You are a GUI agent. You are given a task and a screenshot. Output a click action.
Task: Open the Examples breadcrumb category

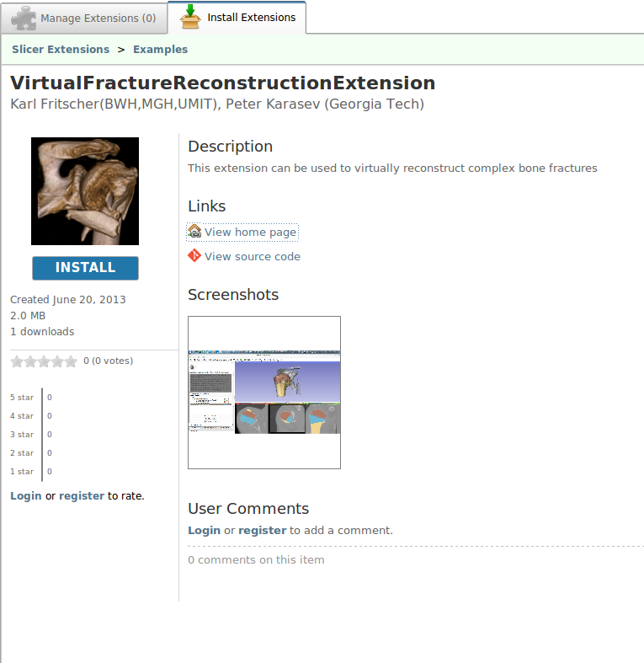point(160,49)
